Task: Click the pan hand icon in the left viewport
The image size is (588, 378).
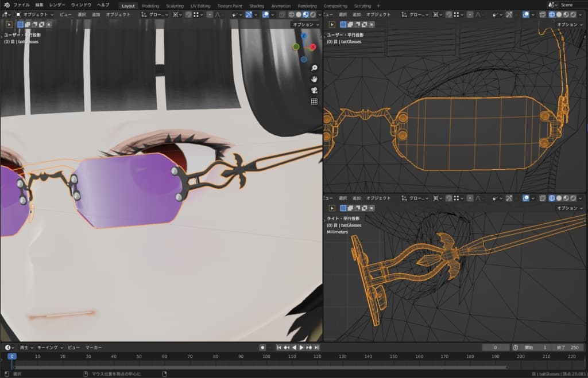Action: (x=314, y=79)
